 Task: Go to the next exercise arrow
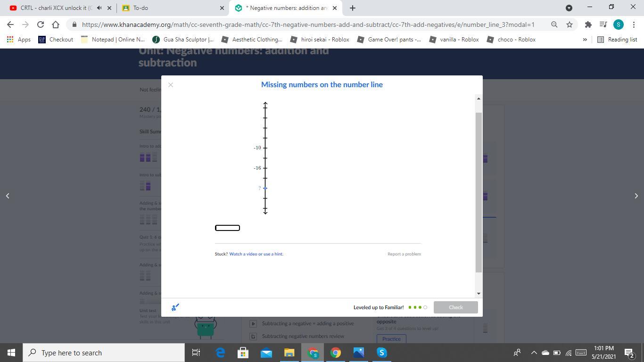point(636,196)
